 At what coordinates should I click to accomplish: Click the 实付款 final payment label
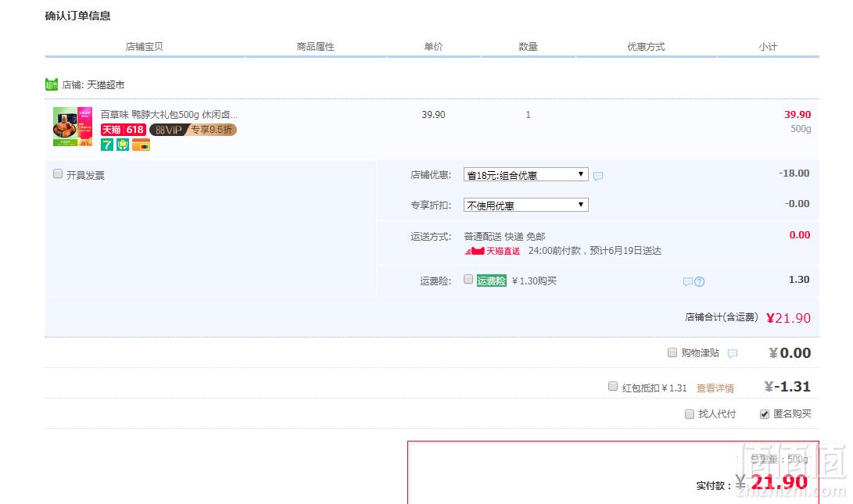click(x=714, y=485)
